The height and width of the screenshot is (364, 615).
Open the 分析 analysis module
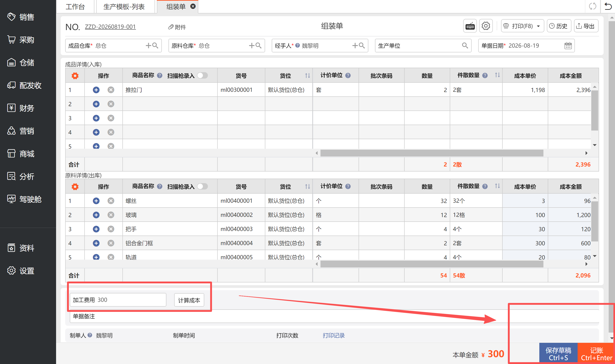pos(21,177)
